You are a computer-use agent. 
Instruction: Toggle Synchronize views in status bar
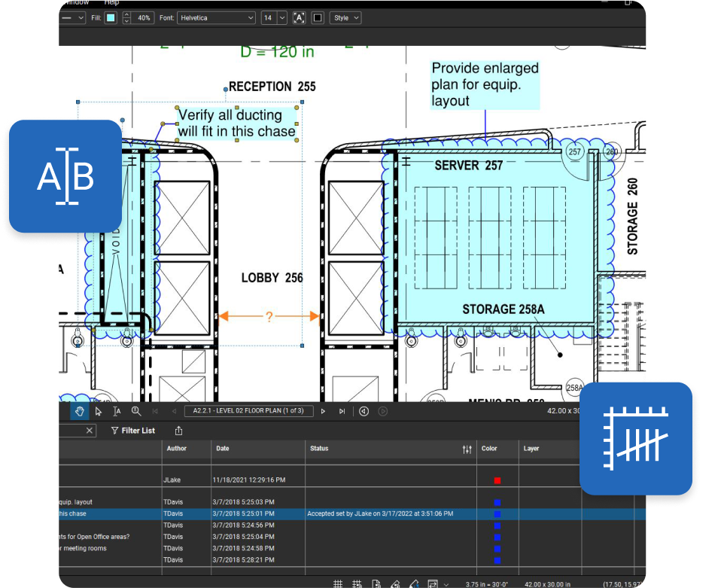coord(433,584)
